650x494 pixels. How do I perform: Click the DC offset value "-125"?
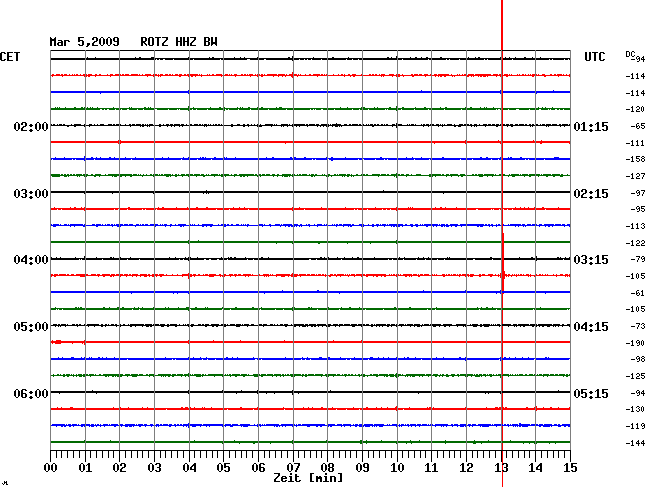click(x=635, y=376)
